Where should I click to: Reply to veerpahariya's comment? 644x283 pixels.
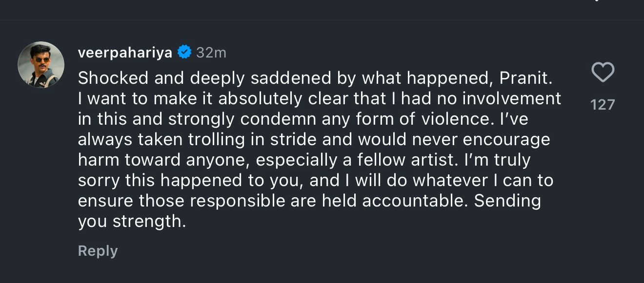click(98, 251)
